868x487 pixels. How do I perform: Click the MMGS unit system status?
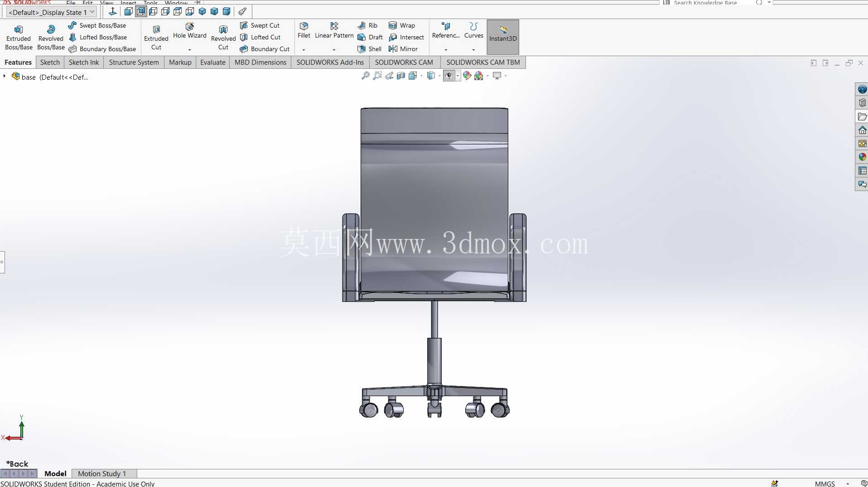825,483
